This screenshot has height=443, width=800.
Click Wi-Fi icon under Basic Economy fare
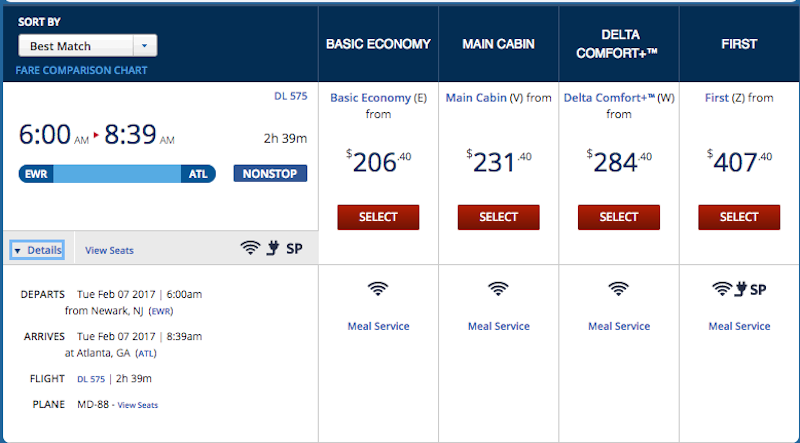click(378, 289)
